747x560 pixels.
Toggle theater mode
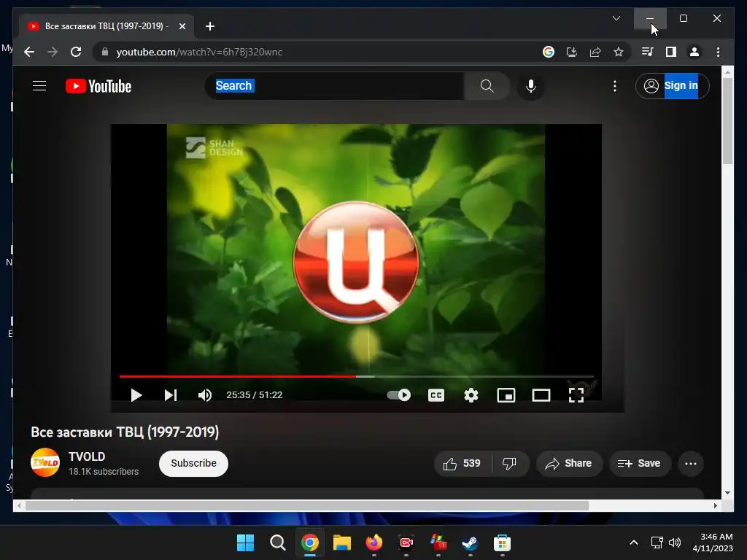[x=541, y=395]
